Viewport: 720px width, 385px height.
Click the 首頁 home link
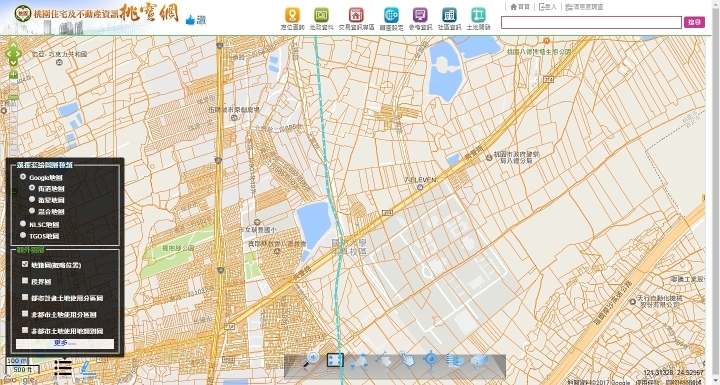coord(520,7)
